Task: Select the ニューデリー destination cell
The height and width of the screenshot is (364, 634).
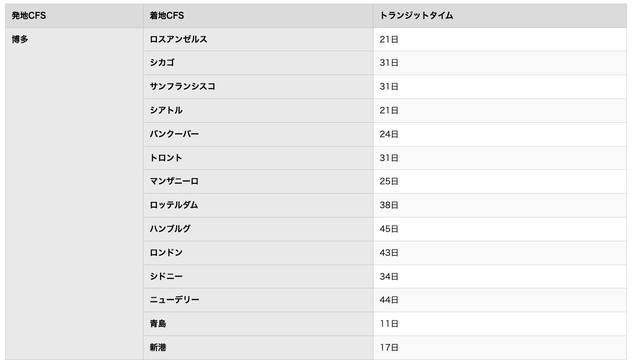Action: (258, 300)
